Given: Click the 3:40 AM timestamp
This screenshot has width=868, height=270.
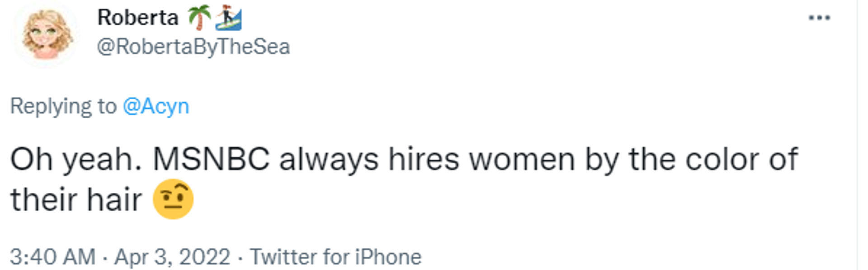Looking at the screenshot, I should 53,257.
